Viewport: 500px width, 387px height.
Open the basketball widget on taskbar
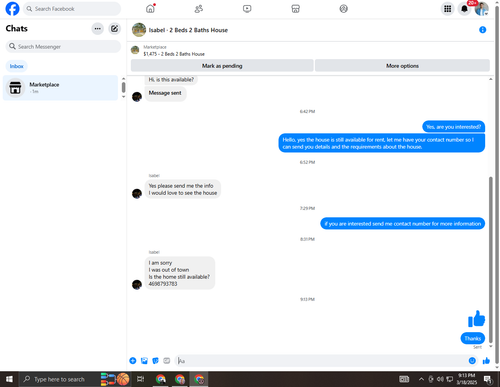(x=123, y=379)
